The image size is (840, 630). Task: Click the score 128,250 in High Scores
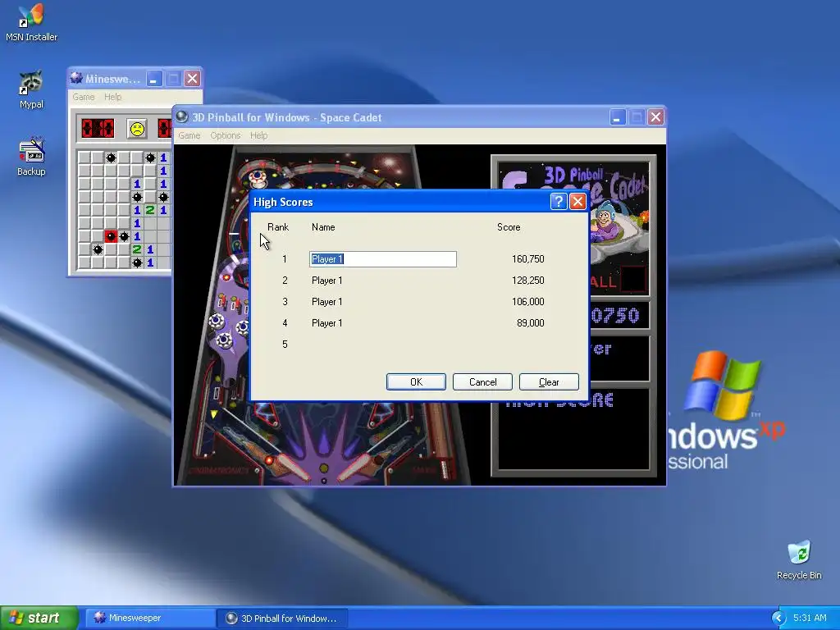click(x=527, y=281)
